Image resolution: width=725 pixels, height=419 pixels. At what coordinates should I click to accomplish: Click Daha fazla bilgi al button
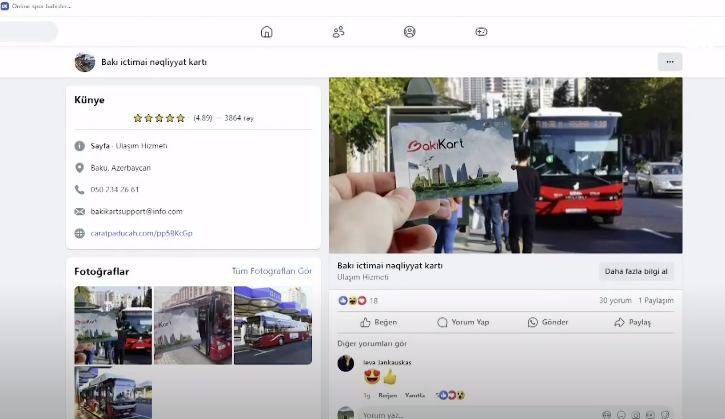(x=636, y=271)
